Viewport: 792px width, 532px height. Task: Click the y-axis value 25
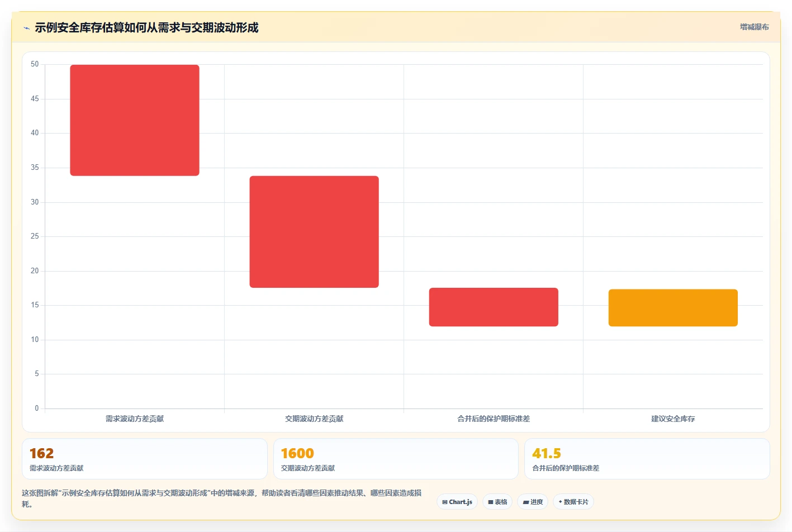(x=35, y=236)
